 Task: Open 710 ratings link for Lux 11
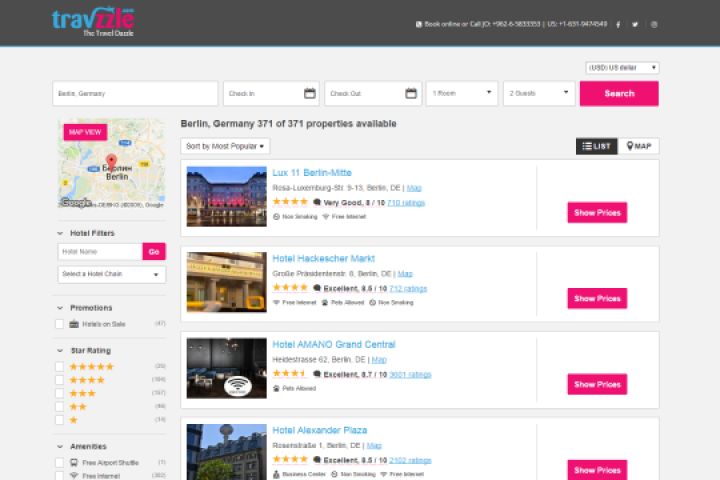(x=406, y=203)
